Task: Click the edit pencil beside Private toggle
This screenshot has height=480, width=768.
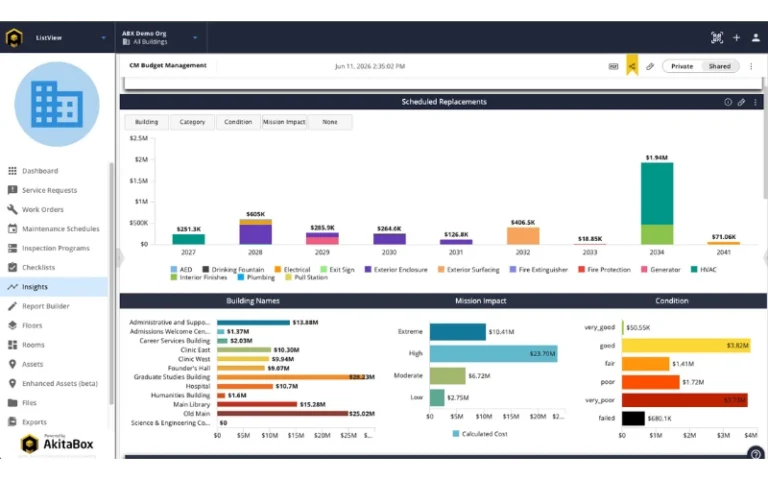Action: pos(650,66)
